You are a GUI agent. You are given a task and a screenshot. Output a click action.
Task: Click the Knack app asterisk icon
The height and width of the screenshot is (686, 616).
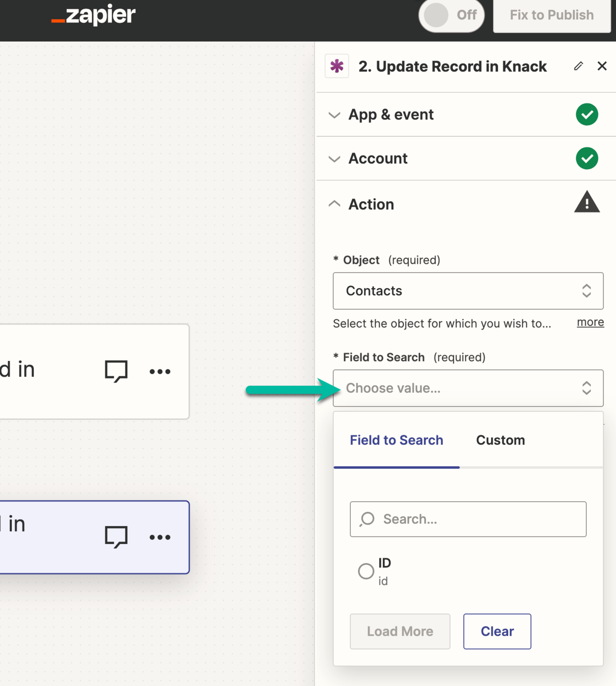(337, 66)
